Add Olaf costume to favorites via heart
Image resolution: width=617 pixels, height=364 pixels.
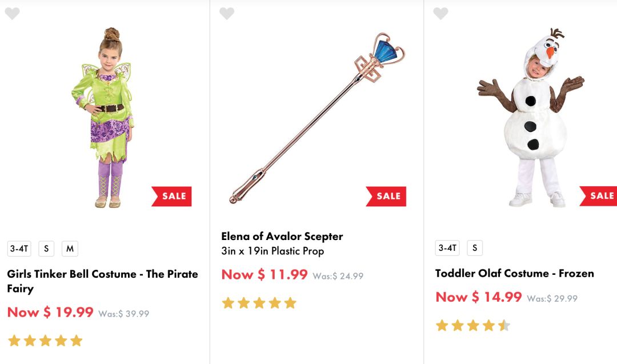click(440, 14)
